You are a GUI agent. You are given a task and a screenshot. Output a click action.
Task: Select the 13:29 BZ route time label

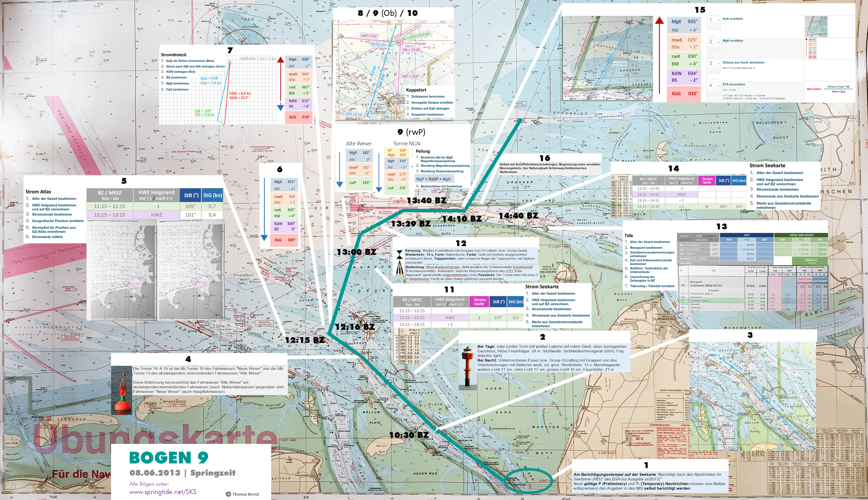pos(411,224)
